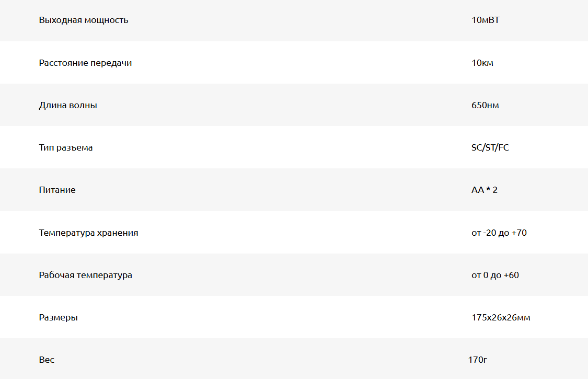
Task: Select the 'AA * 2' power supply value
Action: (484, 190)
